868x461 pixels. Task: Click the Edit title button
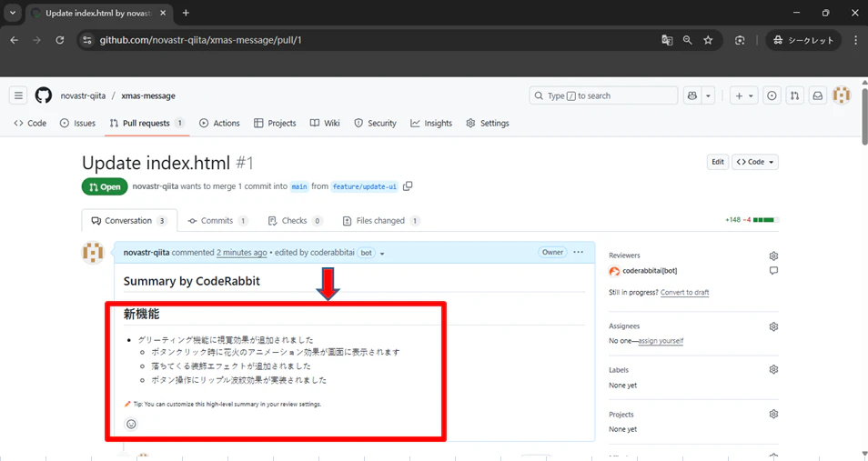718,162
